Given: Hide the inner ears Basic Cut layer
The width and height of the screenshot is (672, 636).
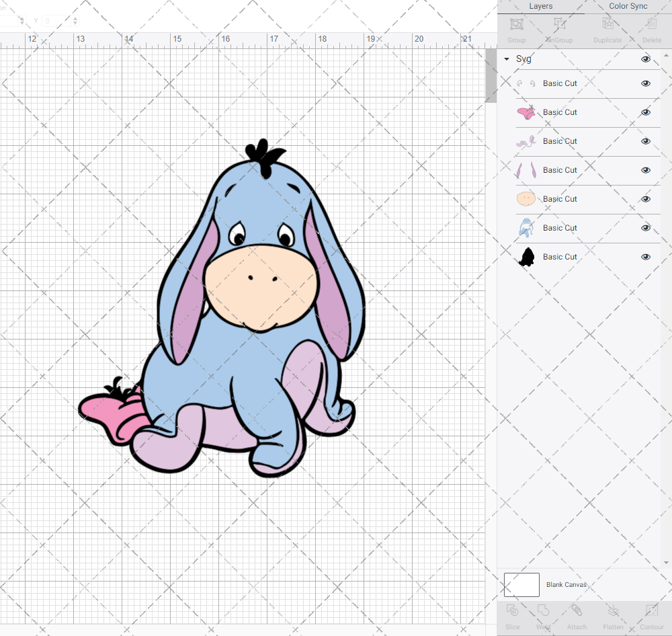Looking at the screenshot, I should point(645,170).
